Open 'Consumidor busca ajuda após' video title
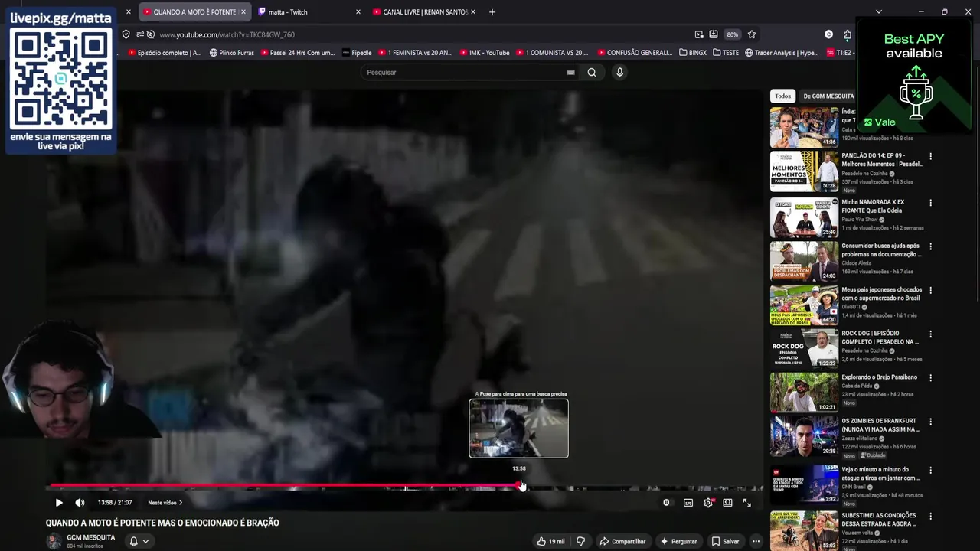This screenshot has width=980, height=551. [x=882, y=250]
